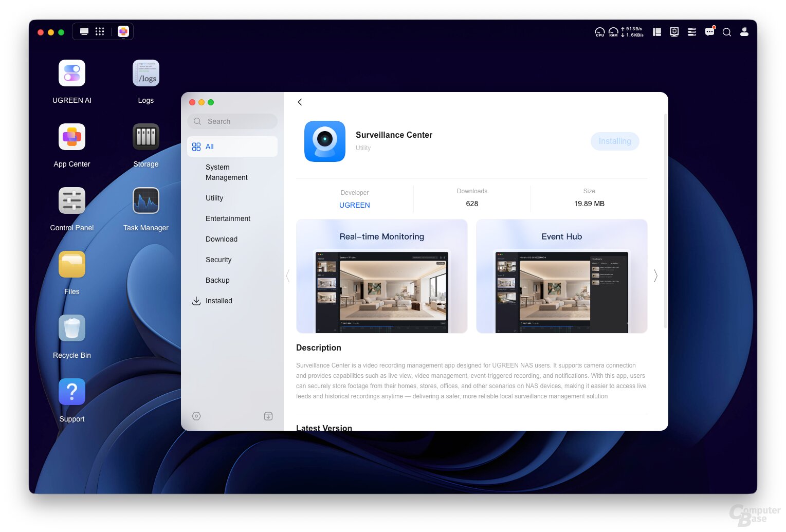Open the Recycle Bin icon
Image resolution: width=786 pixels, height=532 pixels.
(72, 328)
